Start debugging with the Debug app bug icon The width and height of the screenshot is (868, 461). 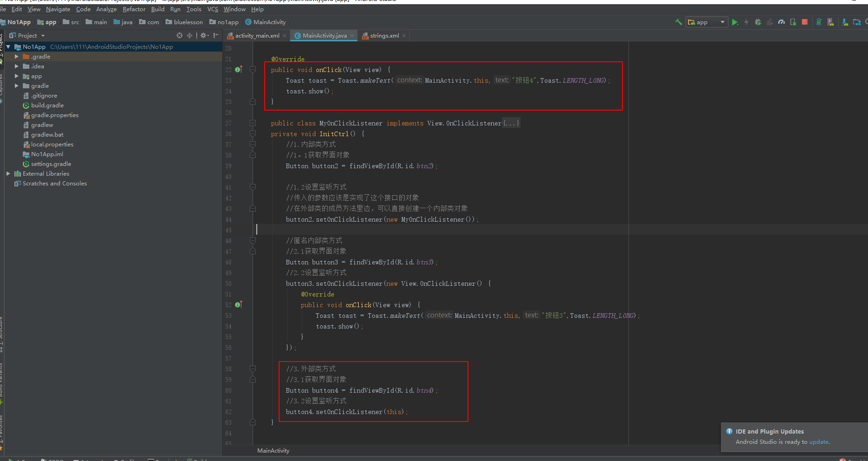(x=758, y=22)
